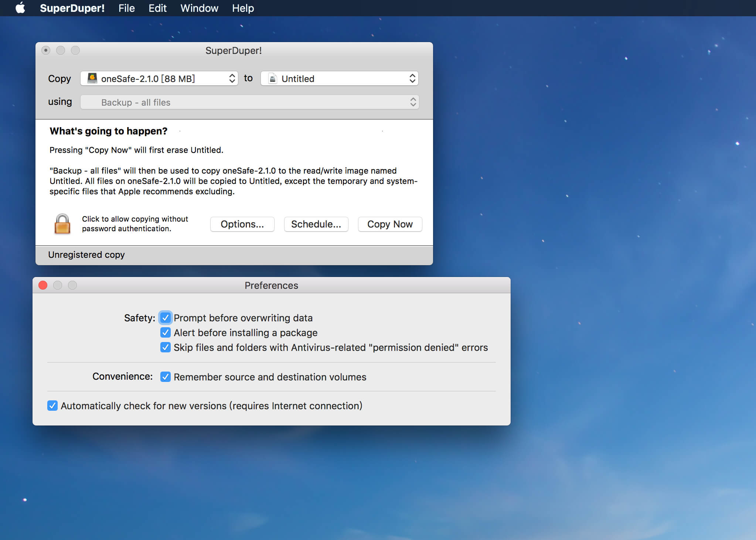The height and width of the screenshot is (540, 756).
Task: Open the Backup - all files script dropdown
Action: coord(250,102)
